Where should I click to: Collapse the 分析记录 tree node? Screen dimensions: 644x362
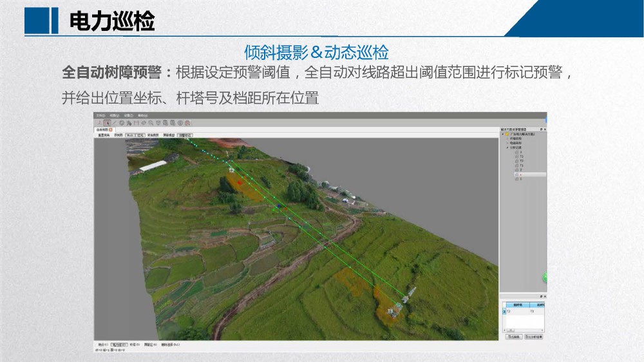coord(507,148)
